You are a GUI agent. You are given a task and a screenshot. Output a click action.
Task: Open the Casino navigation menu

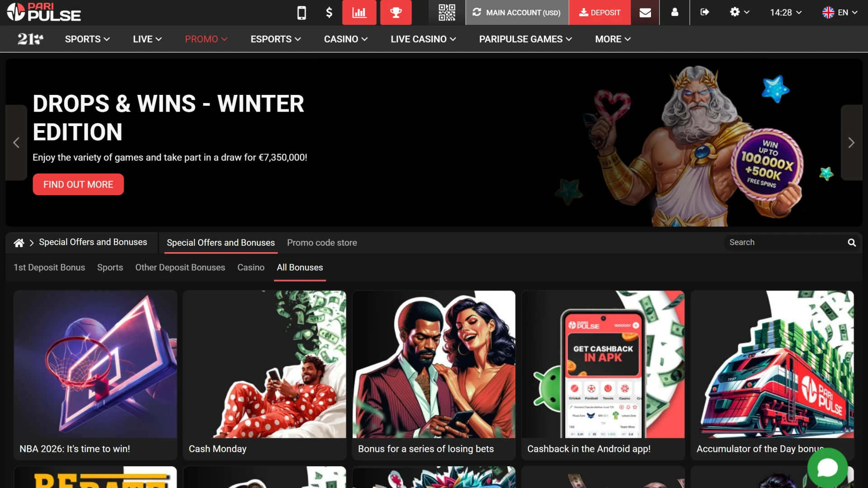[x=346, y=39]
